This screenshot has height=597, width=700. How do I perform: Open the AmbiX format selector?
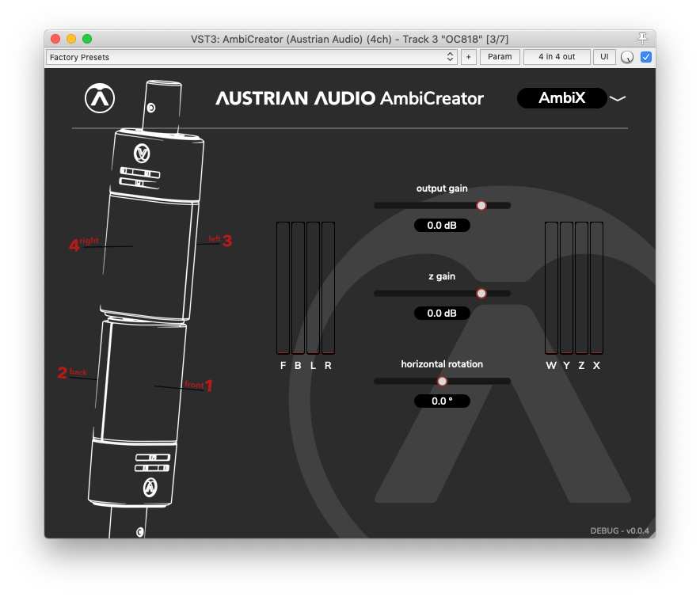(x=561, y=98)
